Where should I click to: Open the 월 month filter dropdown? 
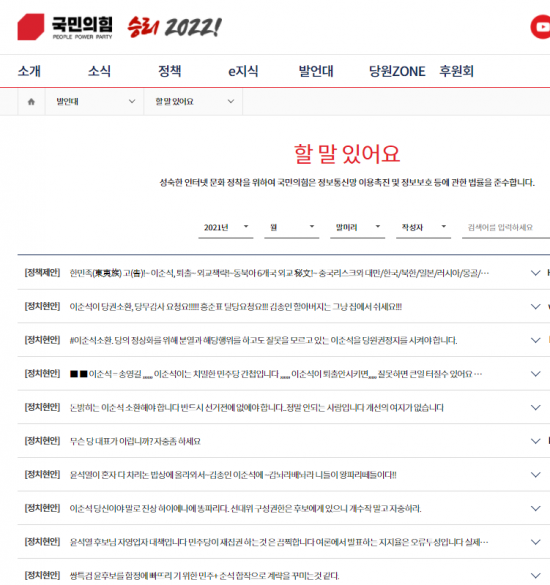tap(291, 227)
